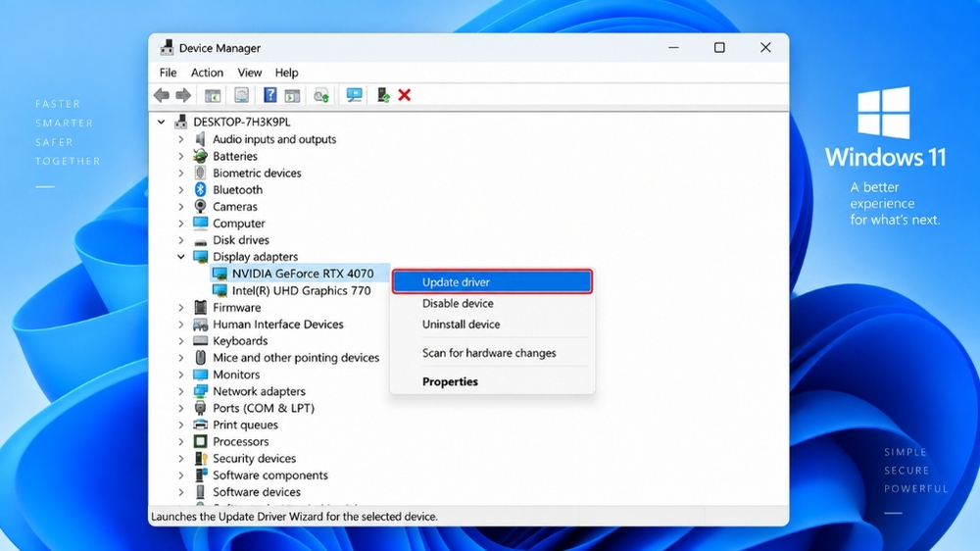Collapse the Display adapters chevron
The height and width of the screenshot is (551, 980).
(x=180, y=257)
